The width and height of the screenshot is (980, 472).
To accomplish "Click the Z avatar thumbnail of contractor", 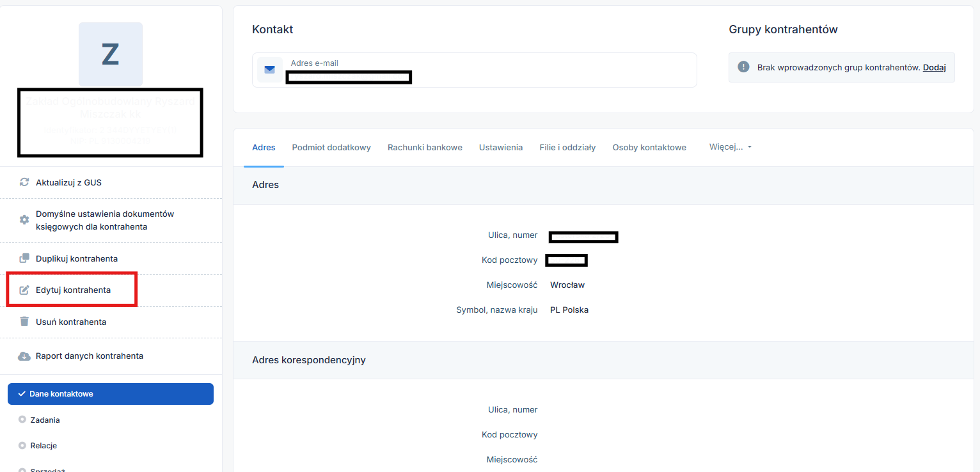I will coord(111,54).
